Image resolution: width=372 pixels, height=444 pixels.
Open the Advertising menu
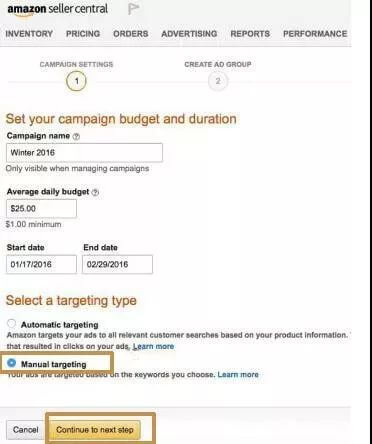[189, 34]
